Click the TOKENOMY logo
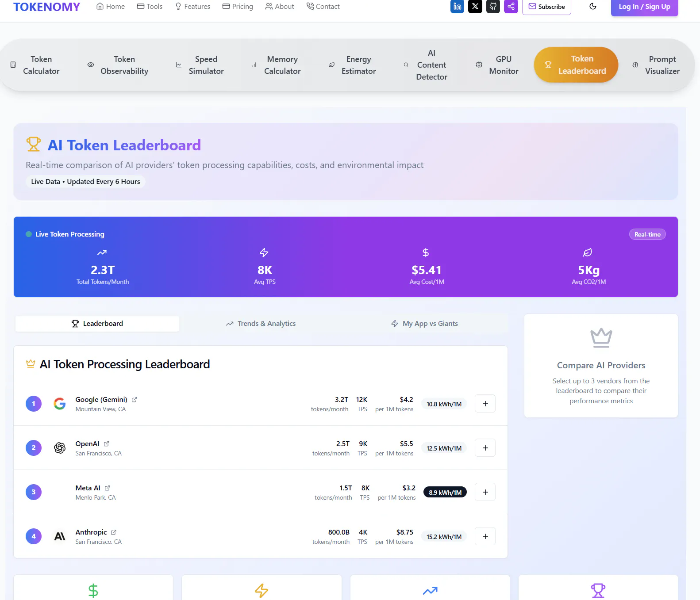 (47, 7)
